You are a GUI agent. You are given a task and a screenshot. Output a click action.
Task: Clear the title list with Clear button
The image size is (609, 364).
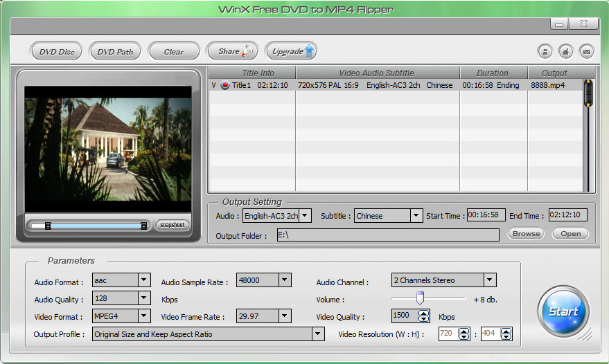click(x=174, y=51)
